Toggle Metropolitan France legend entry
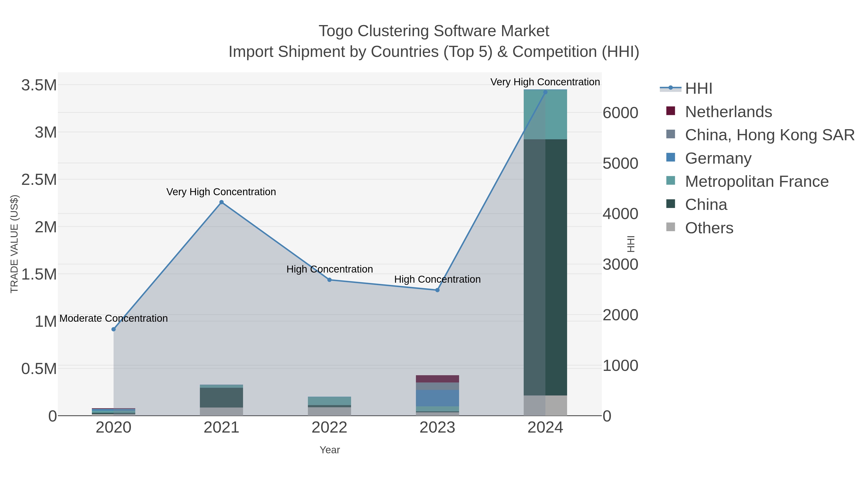 747,181
